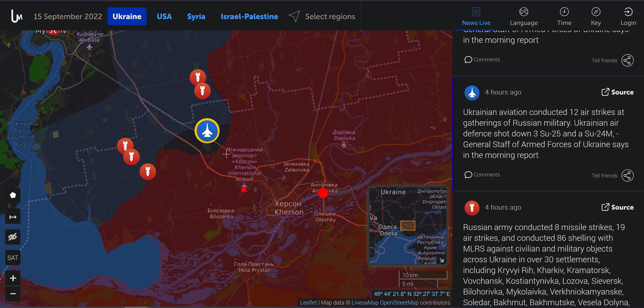The width and height of the screenshot is (644, 308).
Task: Switch to the Israel-Palestine tab
Action: (249, 16)
